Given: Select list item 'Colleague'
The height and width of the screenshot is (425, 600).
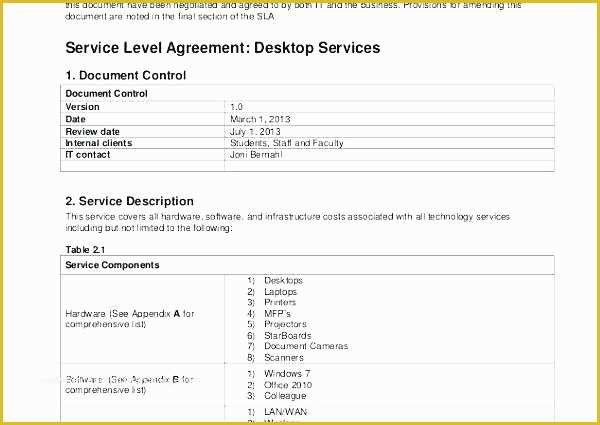Looking at the screenshot, I should 285,396.
